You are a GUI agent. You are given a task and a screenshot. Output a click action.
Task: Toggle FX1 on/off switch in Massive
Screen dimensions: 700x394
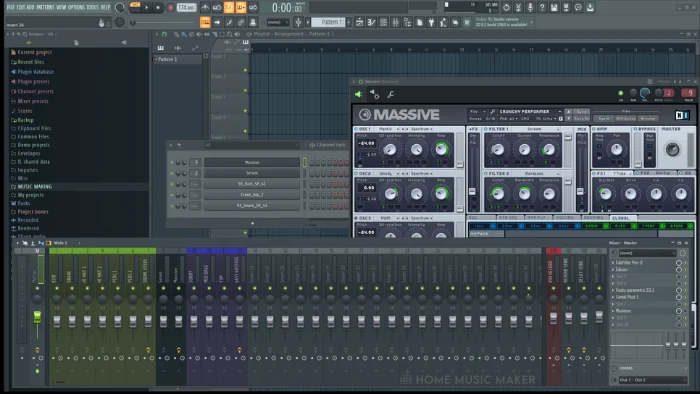coord(594,173)
